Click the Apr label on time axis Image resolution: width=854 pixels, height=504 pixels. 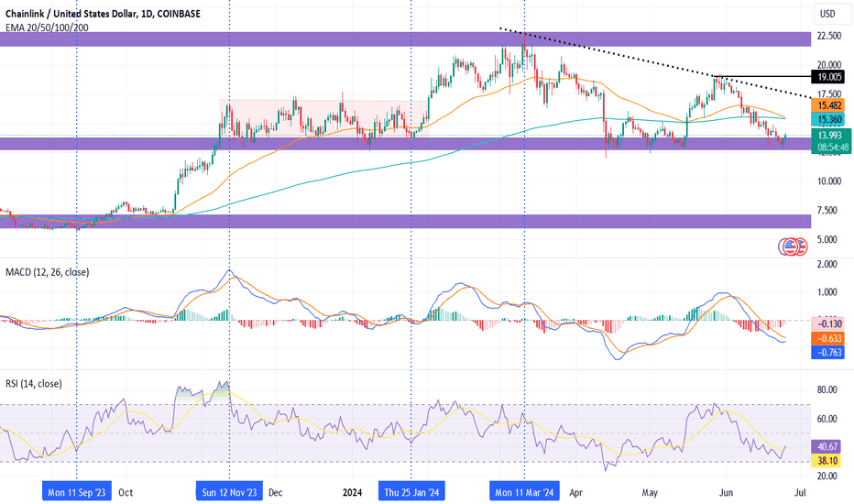pos(575,493)
